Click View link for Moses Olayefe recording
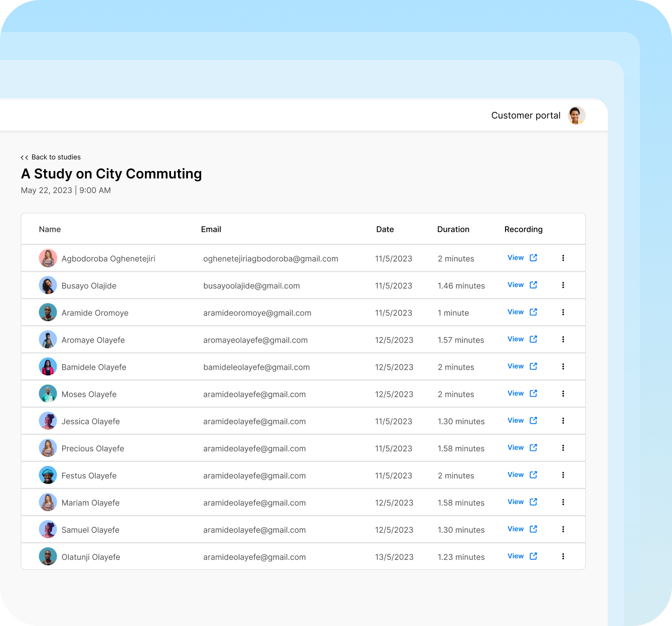This screenshot has width=672, height=626. [516, 393]
